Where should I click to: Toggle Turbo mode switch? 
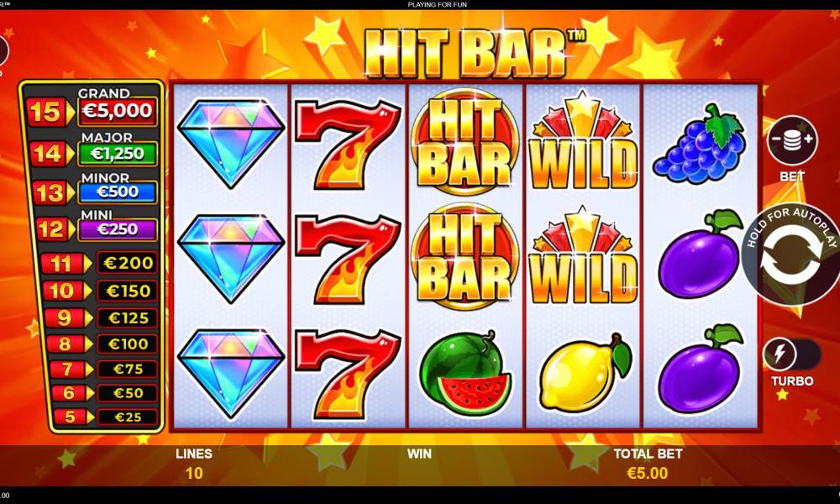tap(791, 354)
